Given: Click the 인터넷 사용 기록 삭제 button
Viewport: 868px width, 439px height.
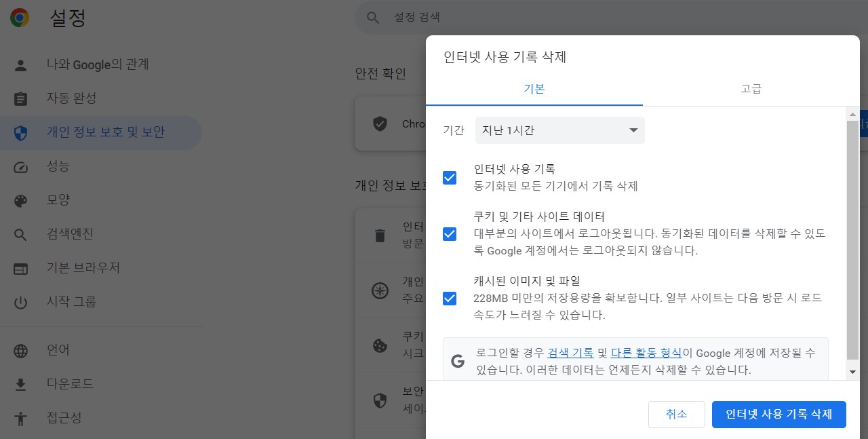Looking at the screenshot, I should click(x=778, y=414).
